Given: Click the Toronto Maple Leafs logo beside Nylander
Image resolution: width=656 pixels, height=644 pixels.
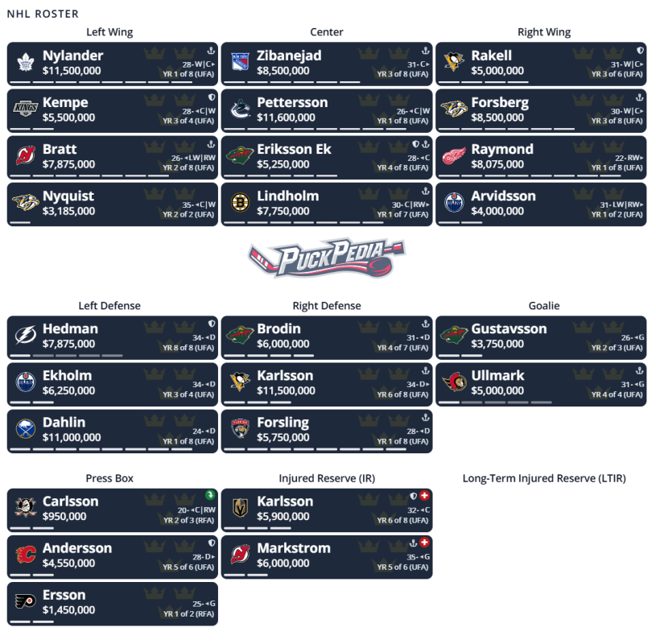Looking at the screenshot, I should tap(26, 62).
